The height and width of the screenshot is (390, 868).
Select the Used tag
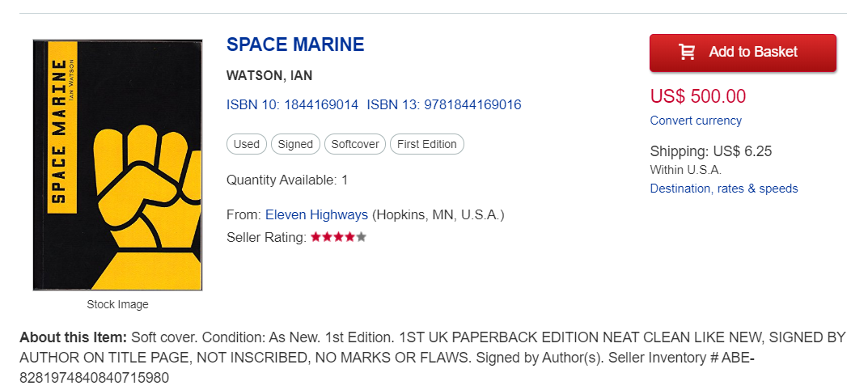coord(247,144)
